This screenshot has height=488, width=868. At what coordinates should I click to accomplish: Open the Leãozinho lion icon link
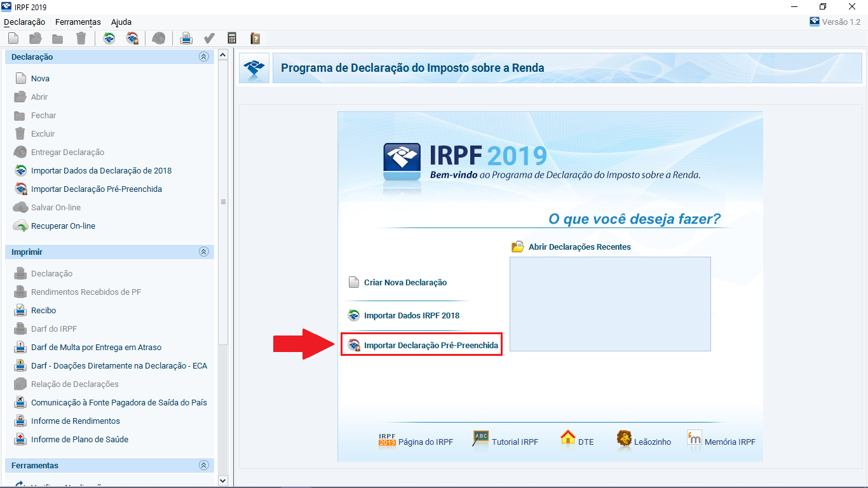point(625,439)
